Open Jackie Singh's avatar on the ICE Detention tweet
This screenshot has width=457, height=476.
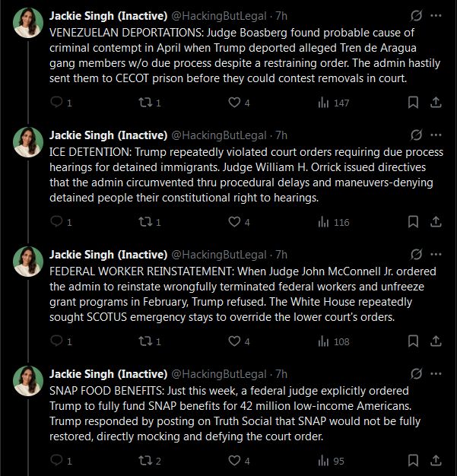click(x=28, y=142)
